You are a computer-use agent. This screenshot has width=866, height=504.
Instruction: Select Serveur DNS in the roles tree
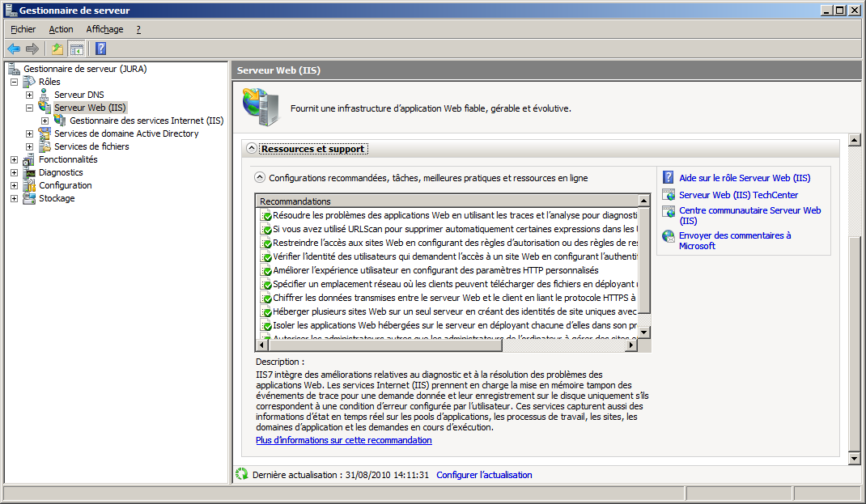79,95
